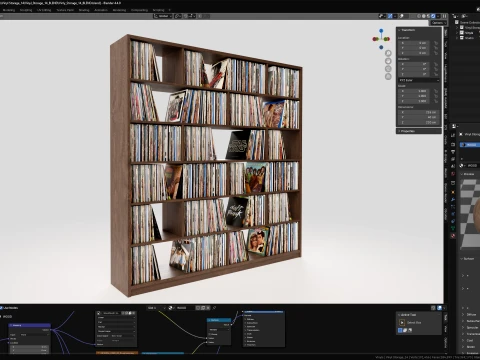Click the blue Z axis on navigation gizmo
The height and width of the screenshot is (360, 480).
coord(381,31)
